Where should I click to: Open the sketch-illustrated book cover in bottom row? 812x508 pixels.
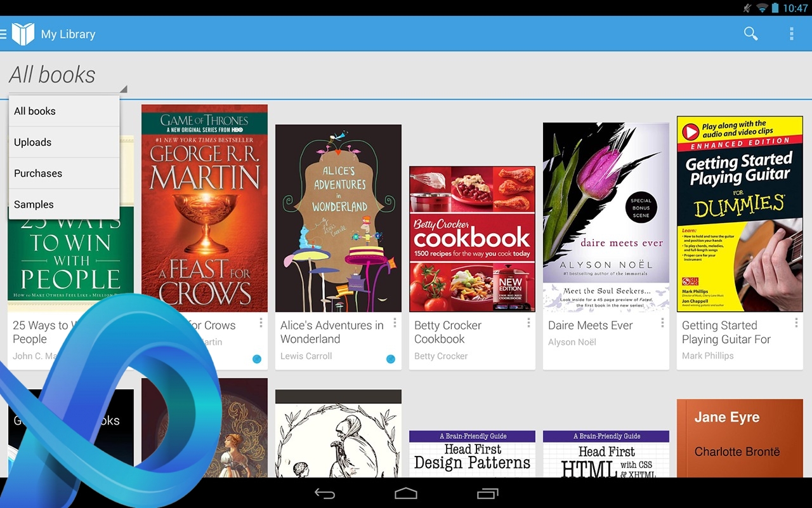tap(338, 434)
